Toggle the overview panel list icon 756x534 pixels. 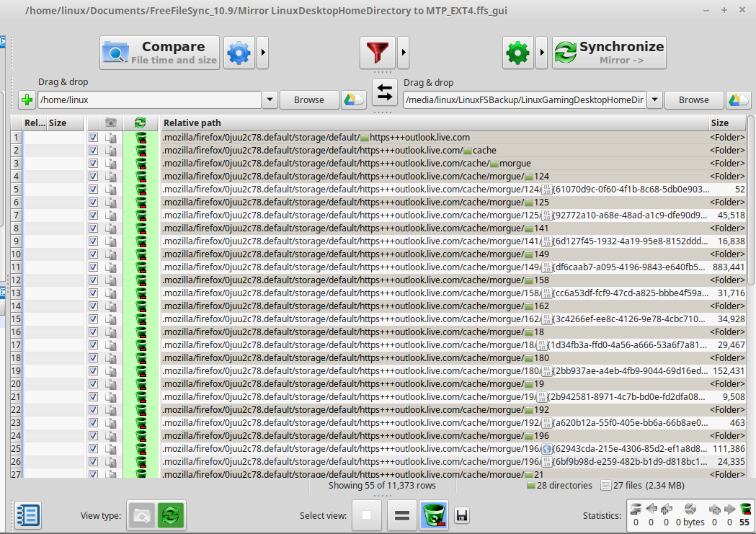point(28,515)
